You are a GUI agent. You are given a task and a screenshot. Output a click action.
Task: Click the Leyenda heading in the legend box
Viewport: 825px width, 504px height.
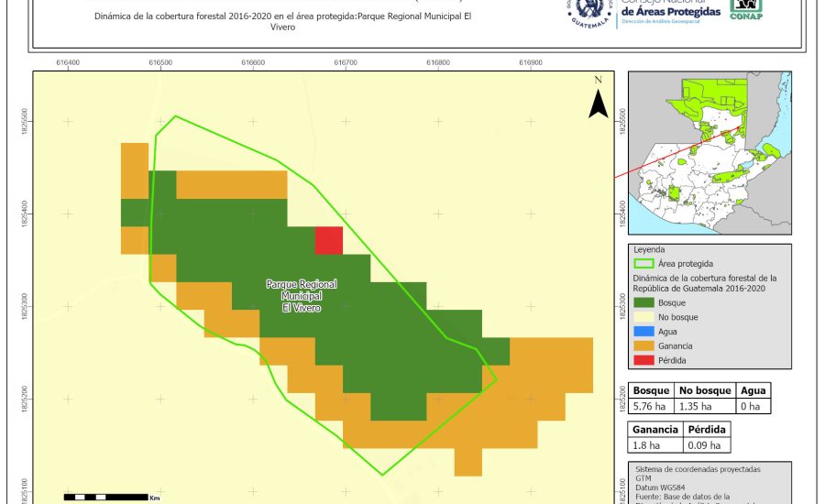(x=649, y=248)
